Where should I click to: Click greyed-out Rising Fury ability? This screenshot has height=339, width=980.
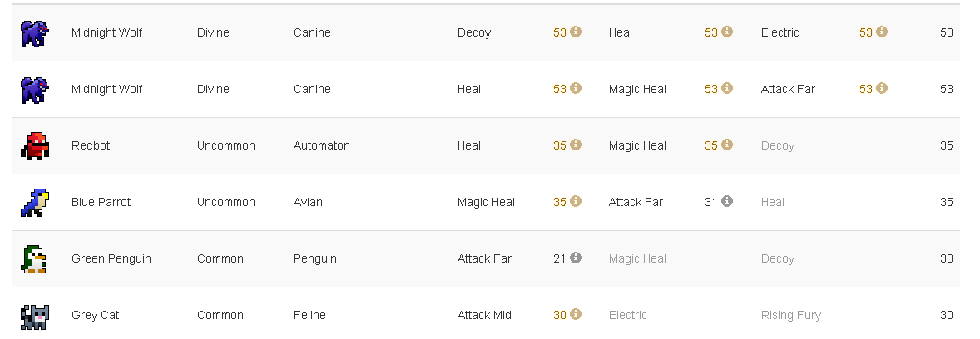pos(790,315)
